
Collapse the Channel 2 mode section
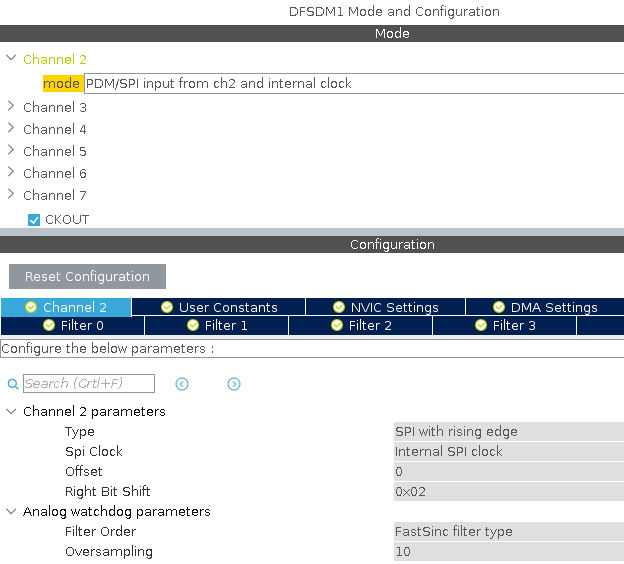pos(11,59)
